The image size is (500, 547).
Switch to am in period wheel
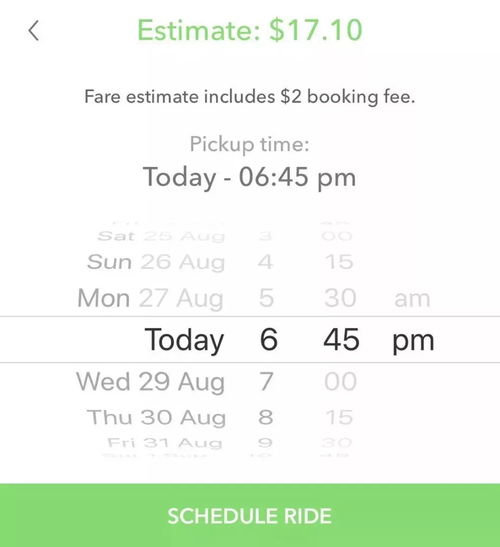click(x=412, y=299)
